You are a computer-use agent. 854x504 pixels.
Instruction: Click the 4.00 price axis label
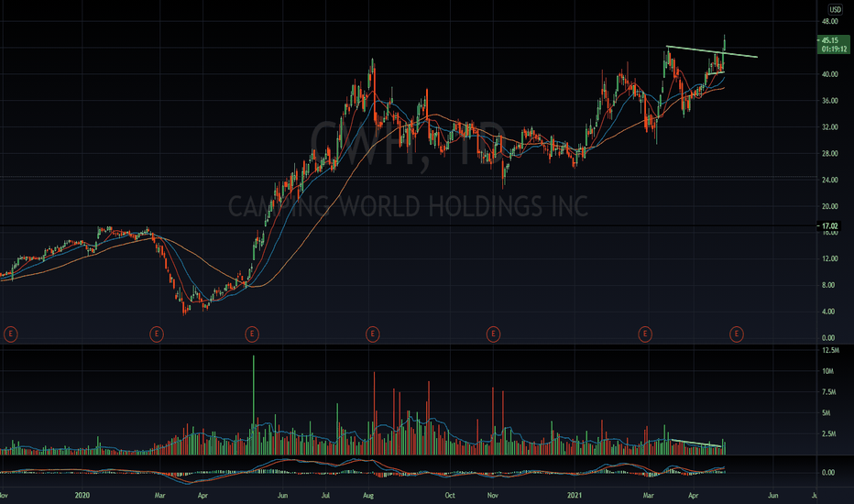point(827,312)
